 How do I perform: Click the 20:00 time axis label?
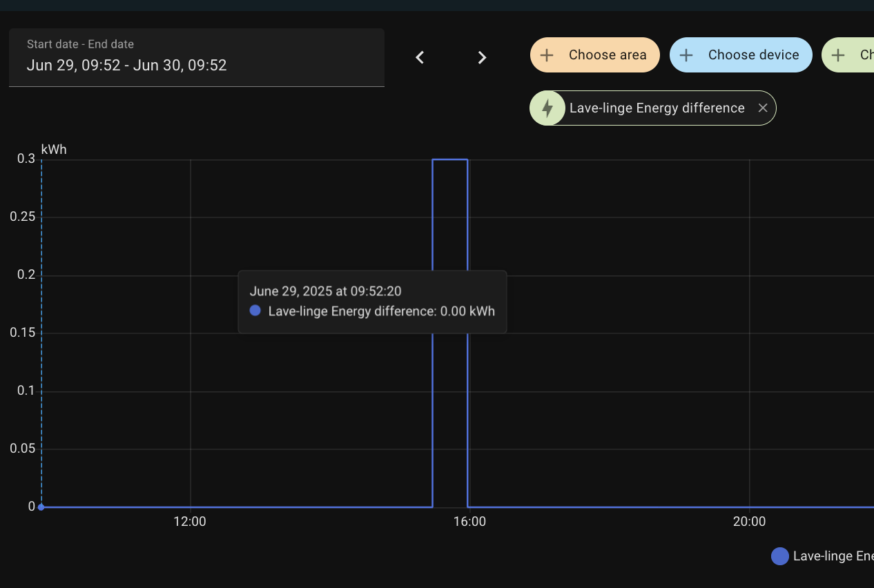click(749, 522)
